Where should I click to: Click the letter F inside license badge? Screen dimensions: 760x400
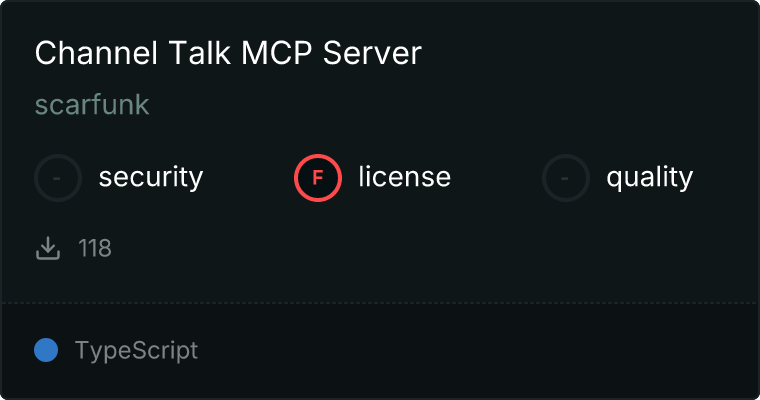(x=318, y=178)
